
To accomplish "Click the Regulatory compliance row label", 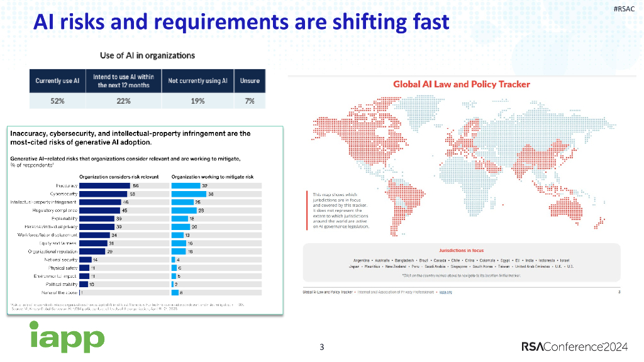I will tap(55, 210).
